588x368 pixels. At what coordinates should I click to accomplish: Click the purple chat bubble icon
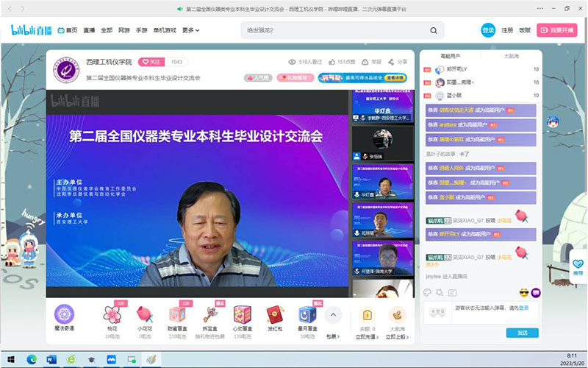pos(536,292)
